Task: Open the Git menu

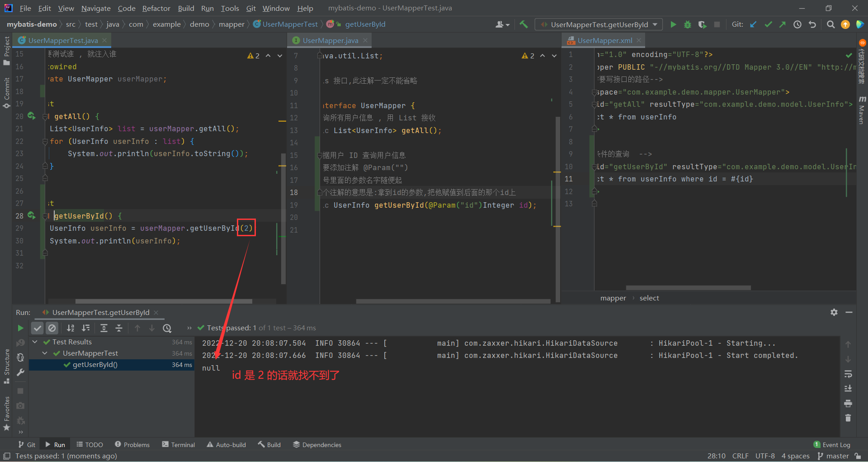Action: (251, 8)
